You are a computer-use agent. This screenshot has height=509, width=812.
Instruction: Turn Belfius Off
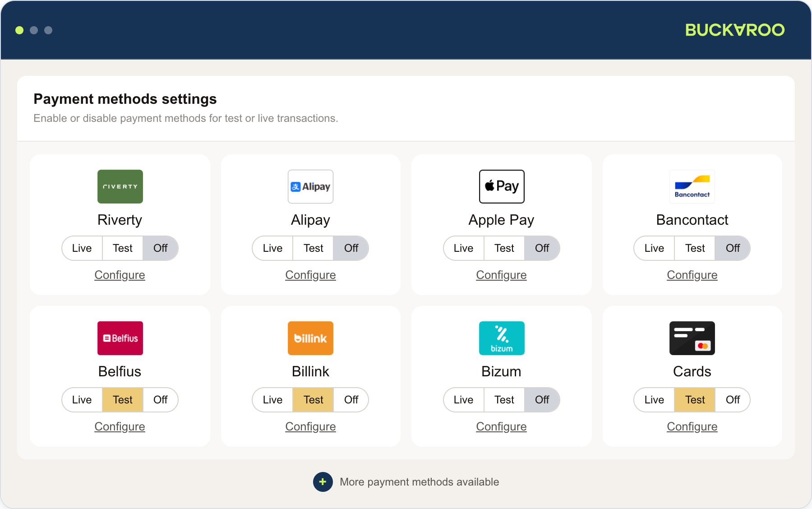click(x=160, y=400)
